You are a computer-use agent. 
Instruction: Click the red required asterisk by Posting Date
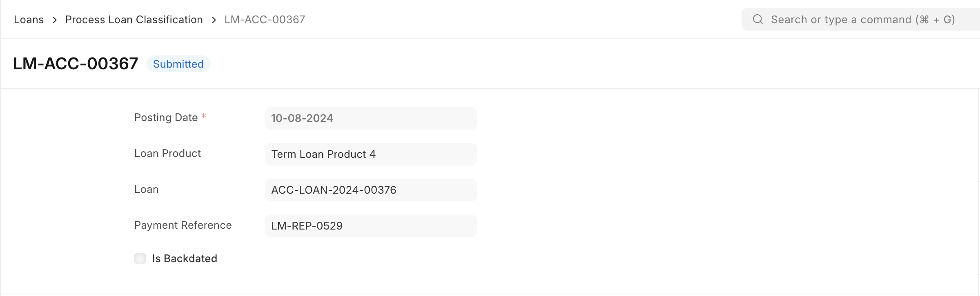[x=204, y=117]
